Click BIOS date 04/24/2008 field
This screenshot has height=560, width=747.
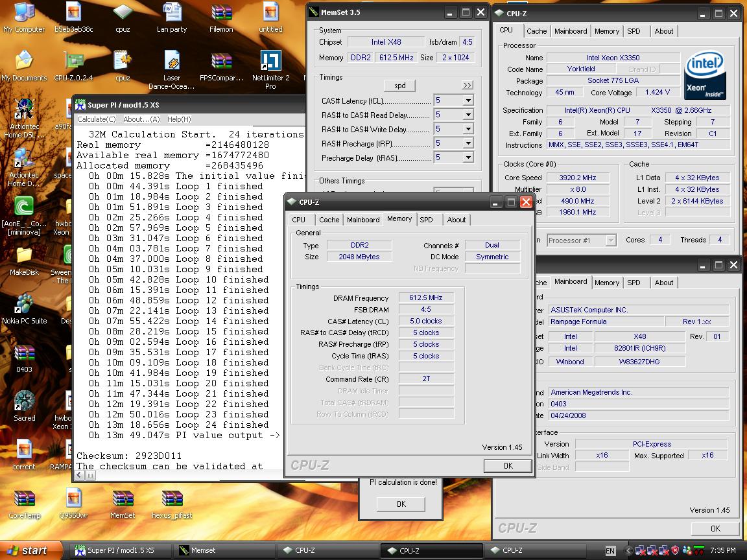pos(638,415)
